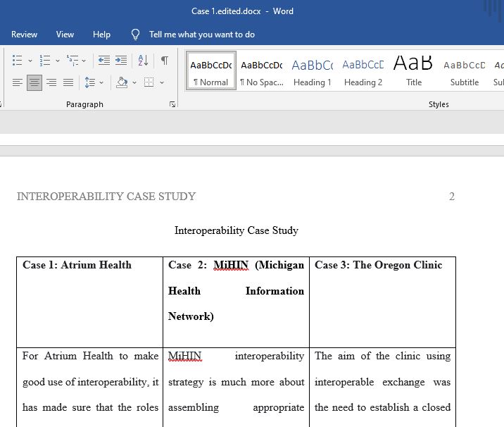Screen dimensions: 504x427
Task: Toggle show paragraph marks
Action: [164, 60]
